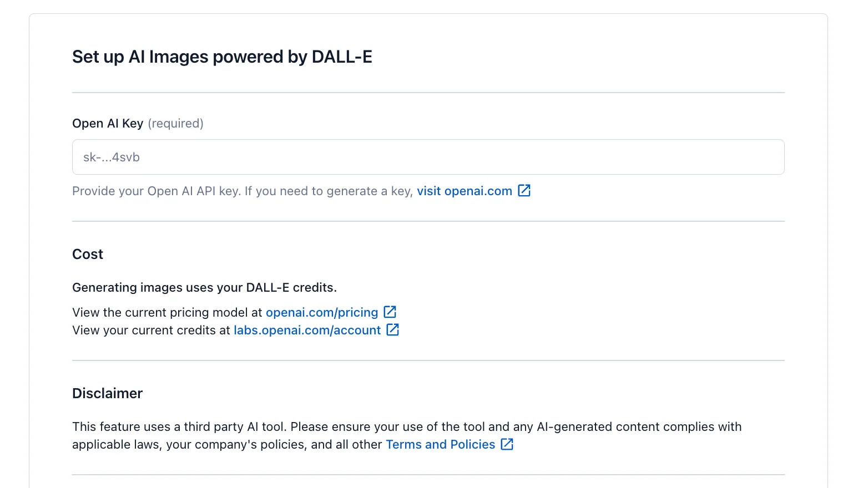The image size is (868, 488).
Task: Click the Generating images uses DALL-E credits text
Action: coord(204,287)
